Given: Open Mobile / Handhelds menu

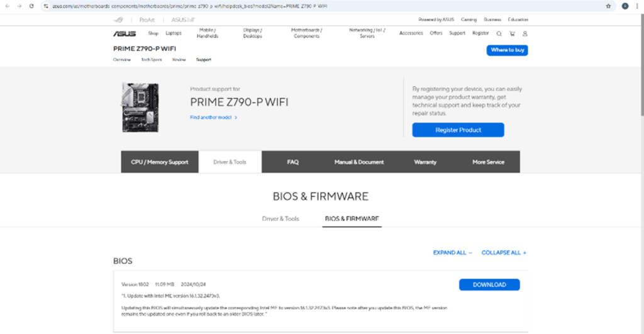Looking at the screenshot, I should click(x=208, y=33).
